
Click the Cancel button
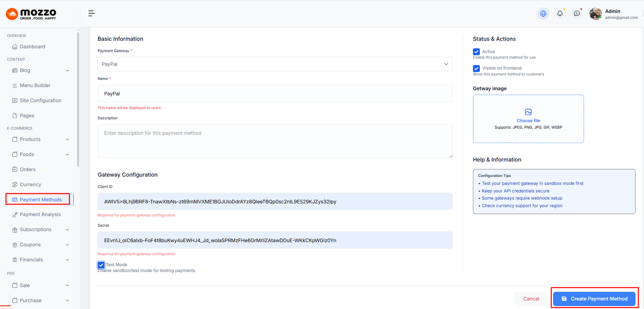coord(531,299)
